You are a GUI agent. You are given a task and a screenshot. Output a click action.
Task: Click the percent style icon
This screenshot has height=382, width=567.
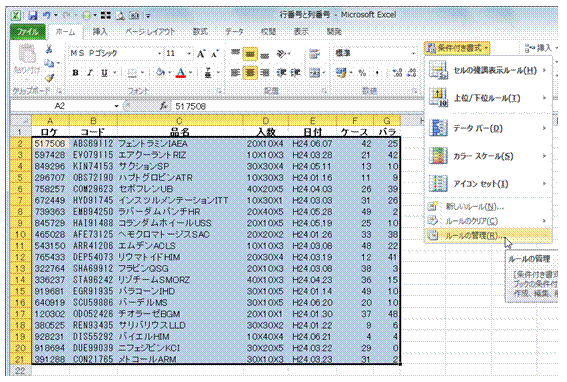[362, 73]
